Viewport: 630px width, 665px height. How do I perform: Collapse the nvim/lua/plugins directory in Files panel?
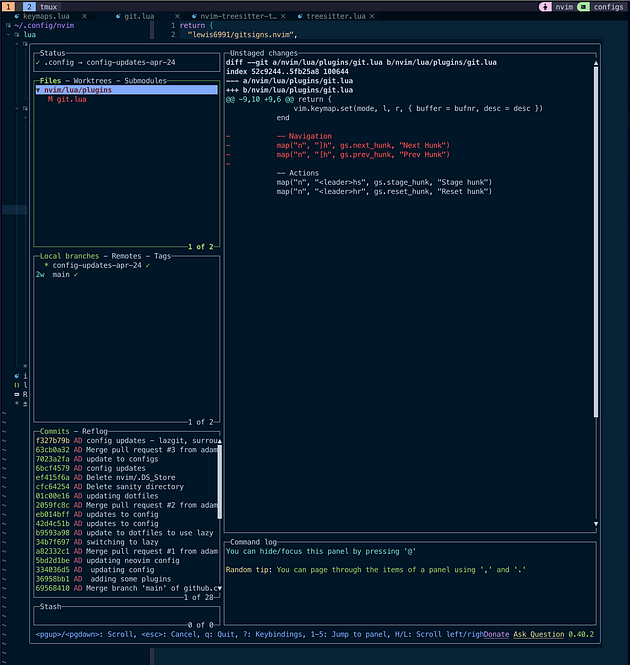(x=38, y=90)
